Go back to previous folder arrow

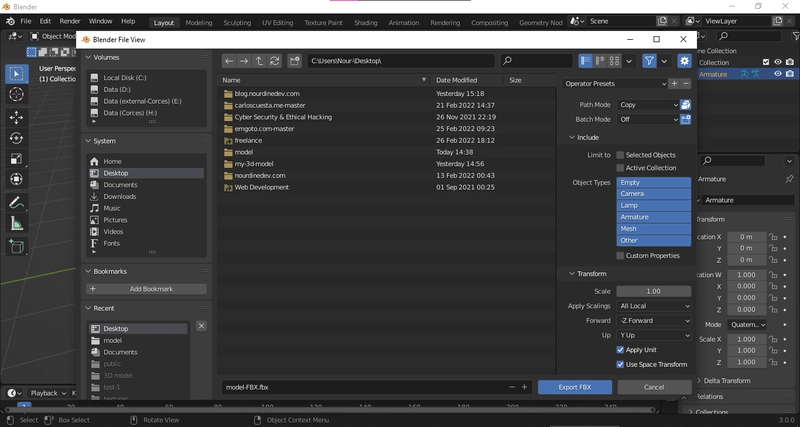pos(229,61)
